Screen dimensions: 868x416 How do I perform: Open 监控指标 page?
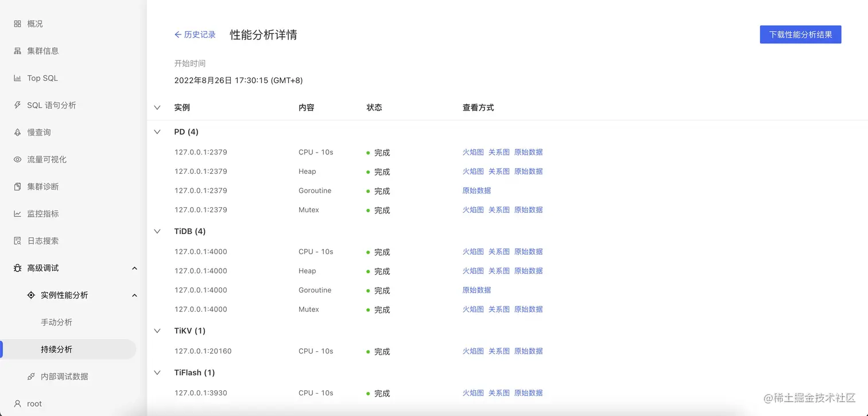pyautogui.click(x=43, y=214)
